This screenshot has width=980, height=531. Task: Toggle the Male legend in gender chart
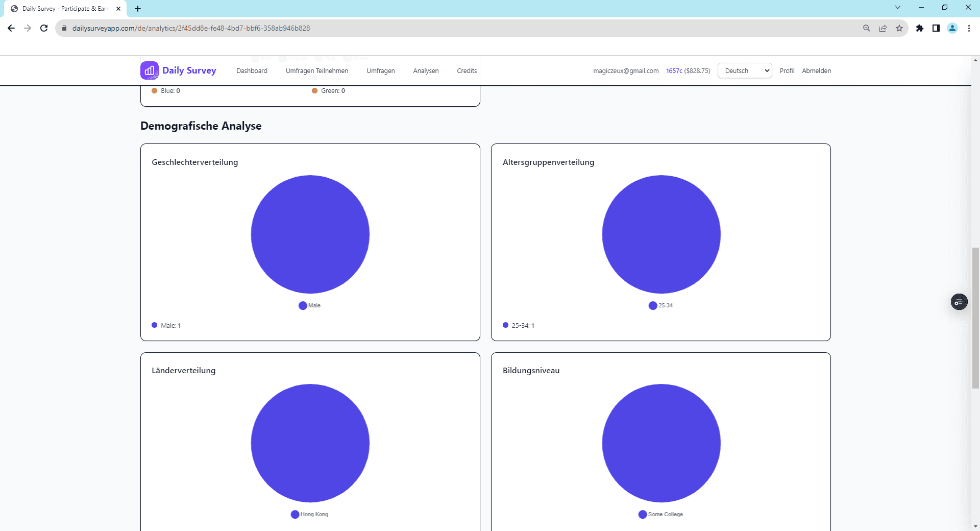(310, 305)
